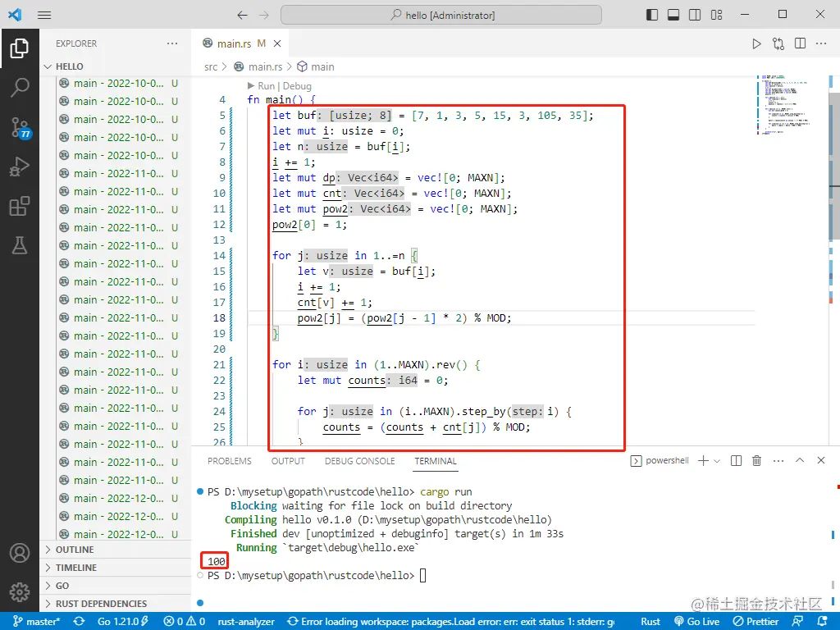The height and width of the screenshot is (630, 840).
Task: Toggle the primary side bar layout icon
Action: click(x=652, y=15)
